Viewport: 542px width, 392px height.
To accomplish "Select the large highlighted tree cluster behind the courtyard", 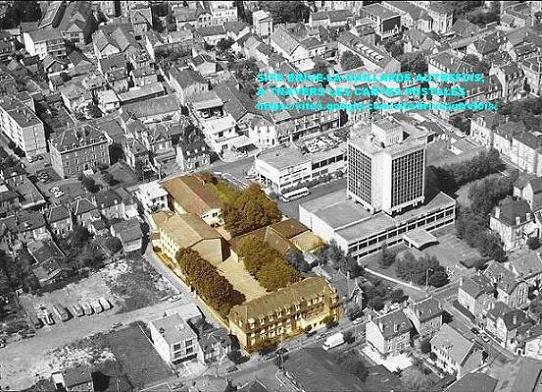I will click(x=251, y=208).
